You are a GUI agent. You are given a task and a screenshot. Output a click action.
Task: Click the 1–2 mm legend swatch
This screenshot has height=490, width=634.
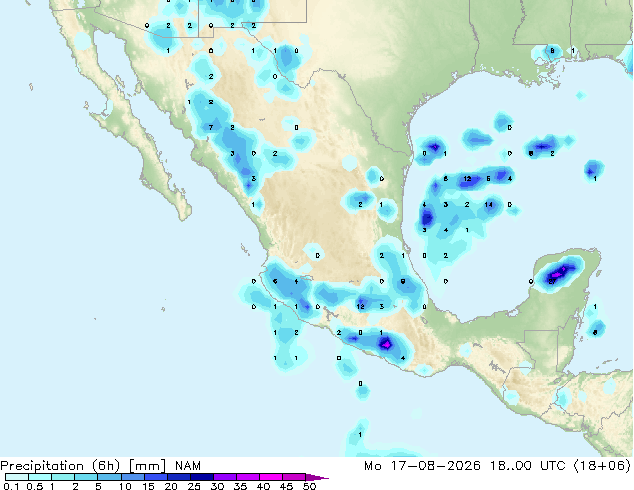tap(63, 477)
